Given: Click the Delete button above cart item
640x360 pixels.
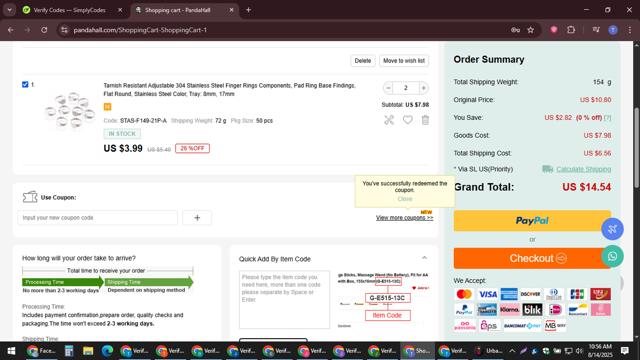Looking at the screenshot, I should click(x=362, y=61).
